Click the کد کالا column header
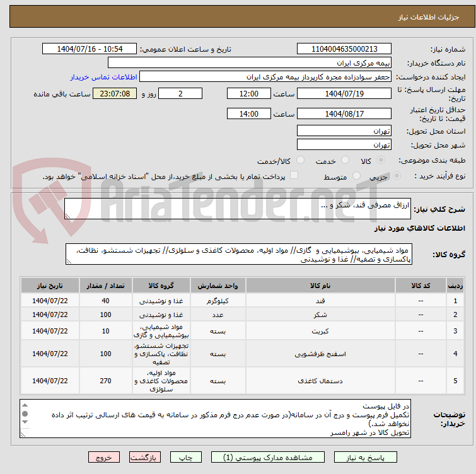Viewport: 476px width, 474px height. tap(421, 286)
